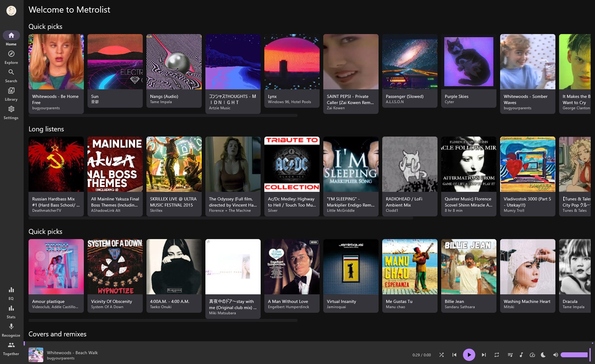
Task: Open the Together listening feature
Action: pyautogui.click(x=11, y=349)
